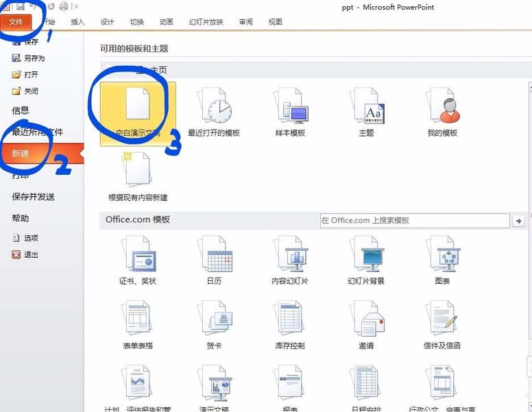Switch to the 设计 design tab
This screenshot has height=412, width=532.
pos(107,22)
